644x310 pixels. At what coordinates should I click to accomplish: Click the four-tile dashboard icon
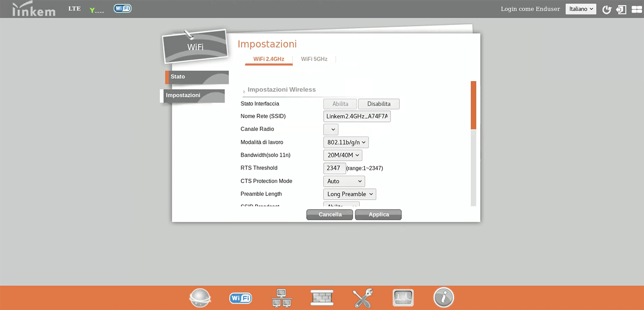pos(636,9)
